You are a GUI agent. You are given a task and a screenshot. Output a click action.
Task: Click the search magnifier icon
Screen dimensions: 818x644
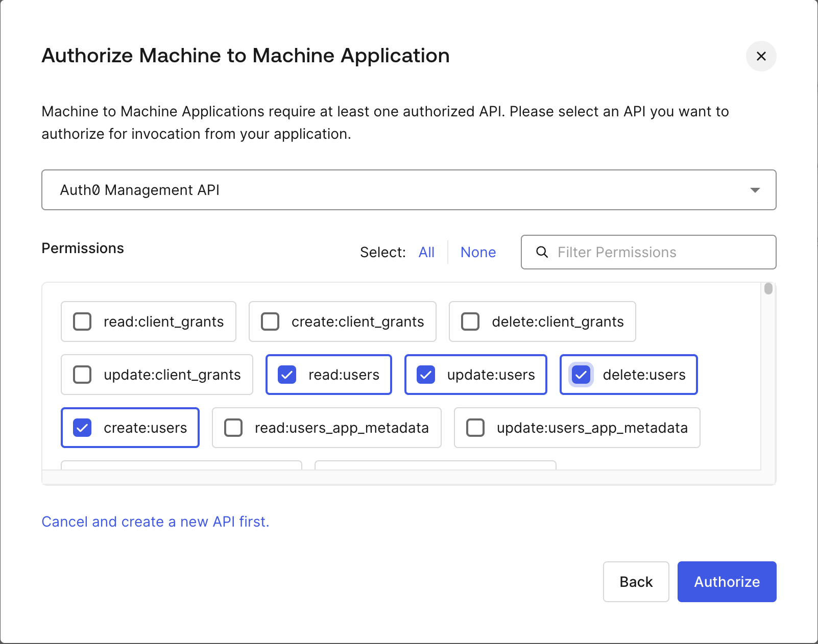coord(542,252)
